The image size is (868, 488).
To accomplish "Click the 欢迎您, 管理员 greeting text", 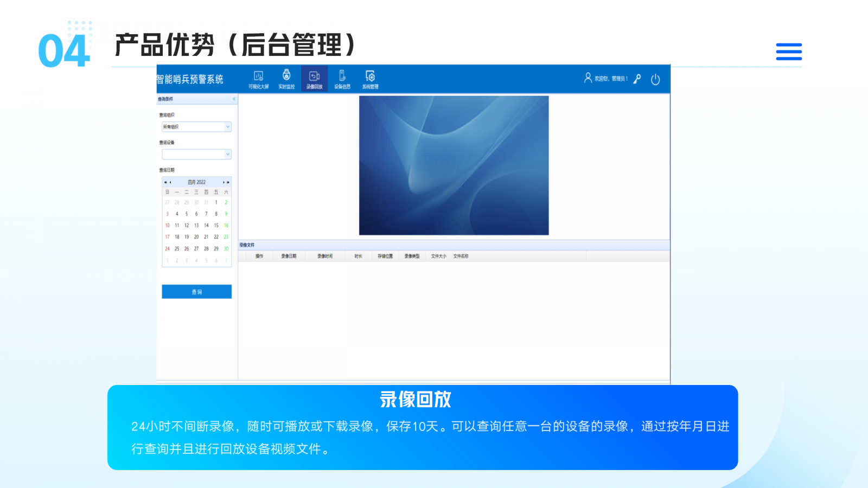I will 611,79.
